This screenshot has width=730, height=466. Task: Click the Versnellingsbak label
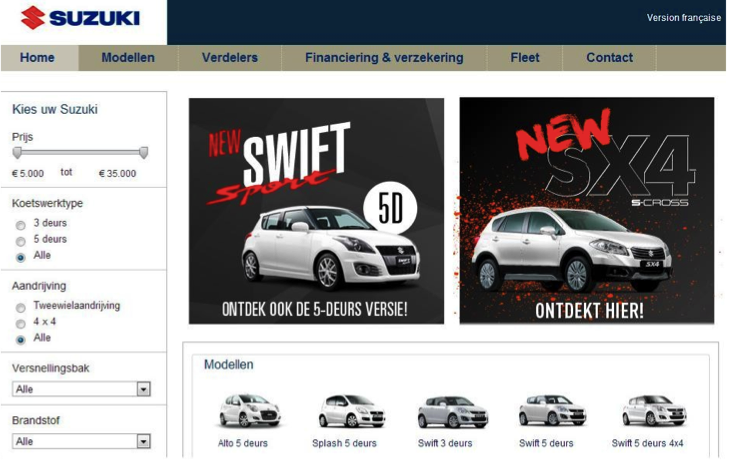click(x=51, y=368)
